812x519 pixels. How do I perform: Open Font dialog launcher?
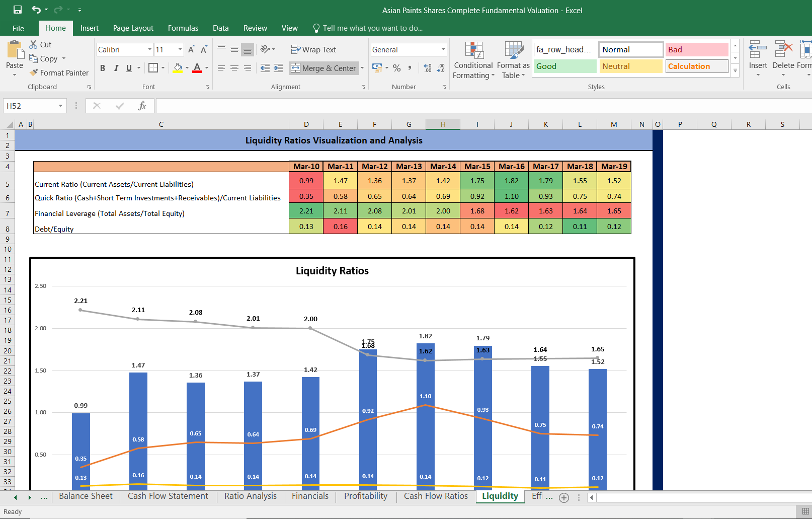click(207, 87)
